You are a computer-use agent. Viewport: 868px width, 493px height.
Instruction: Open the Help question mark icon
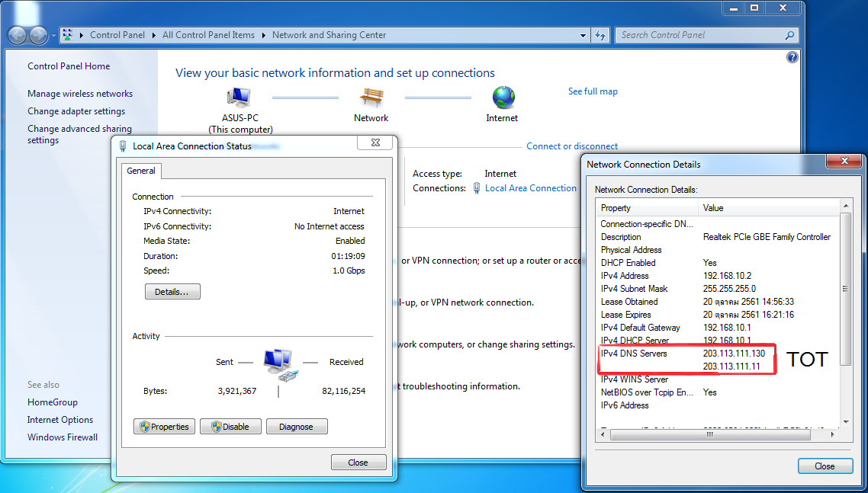click(792, 58)
